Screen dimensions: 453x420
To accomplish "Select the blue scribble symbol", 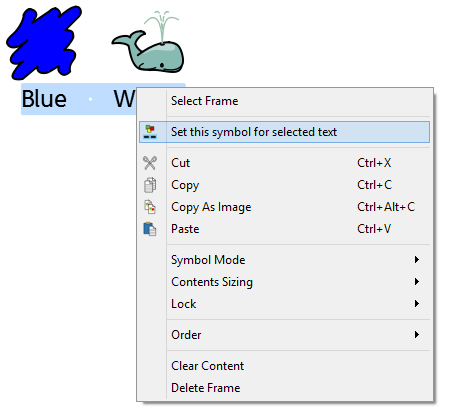I will pos(43,42).
